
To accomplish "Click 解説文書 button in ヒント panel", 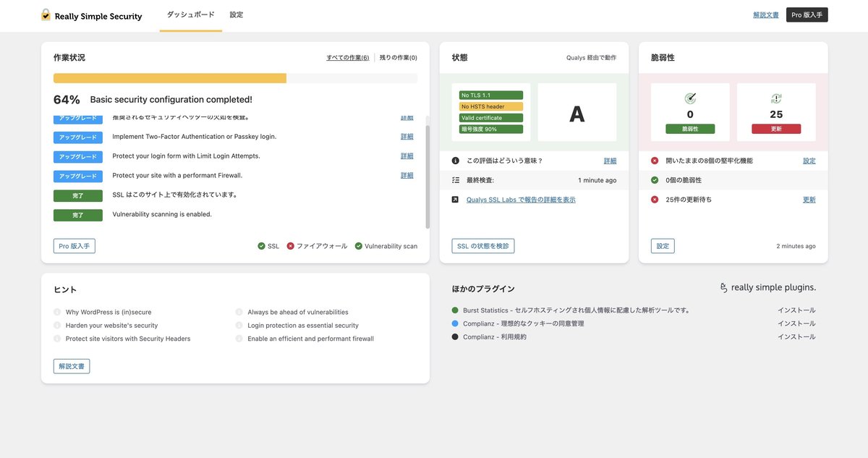I will point(72,366).
